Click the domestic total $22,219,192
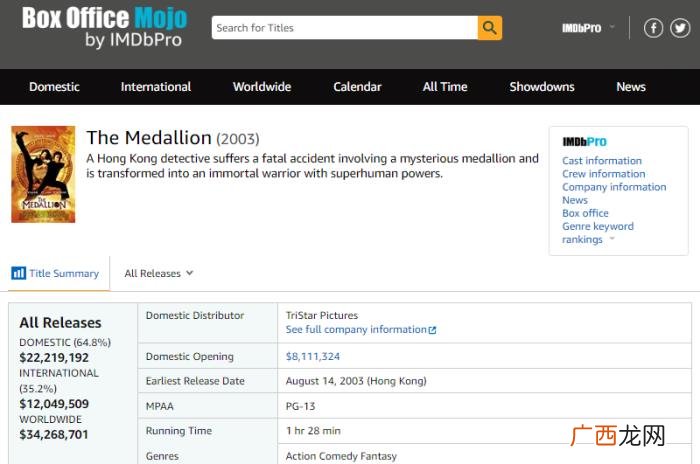Screen dimensions: 700x464 point(54,358)
